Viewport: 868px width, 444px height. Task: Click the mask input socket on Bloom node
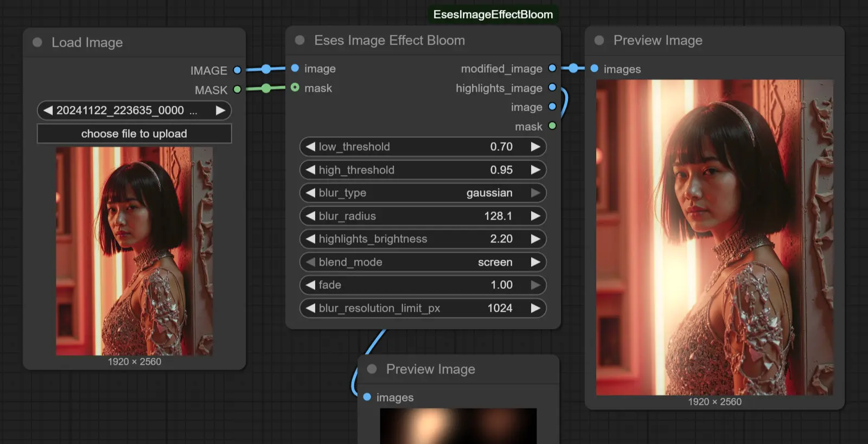coord(295,87)
